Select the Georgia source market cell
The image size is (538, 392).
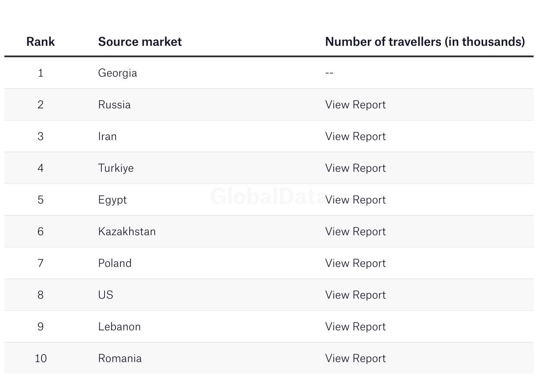pyautogui.click(x=117, y=73)
